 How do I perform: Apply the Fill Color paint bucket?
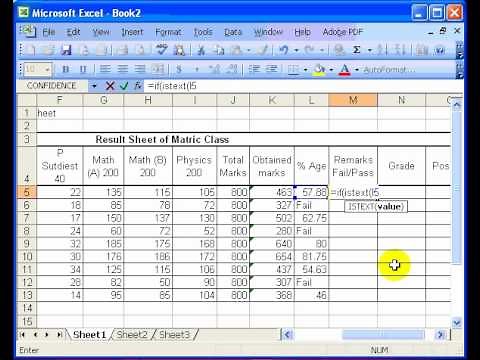pos(319,69)
